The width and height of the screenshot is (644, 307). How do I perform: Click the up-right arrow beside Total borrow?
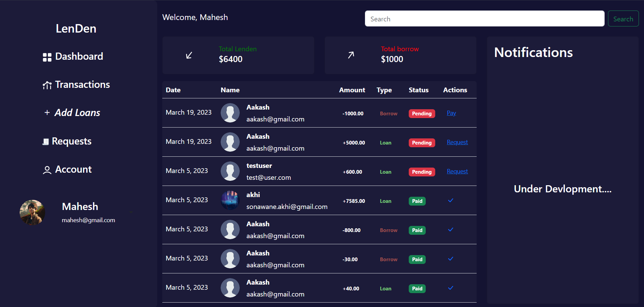351,55
